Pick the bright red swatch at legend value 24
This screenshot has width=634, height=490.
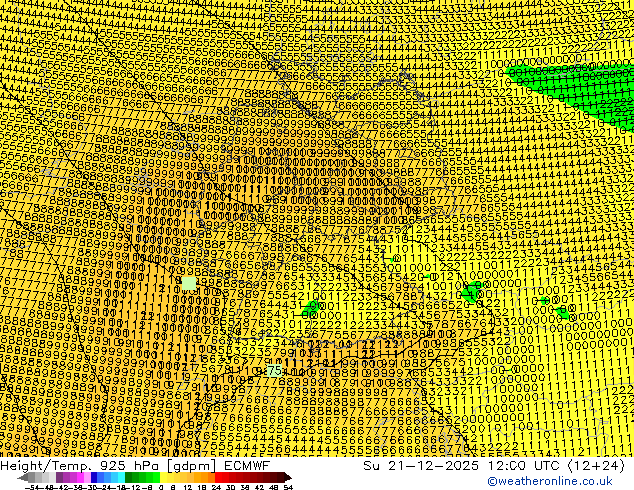(x=218, y=477)
